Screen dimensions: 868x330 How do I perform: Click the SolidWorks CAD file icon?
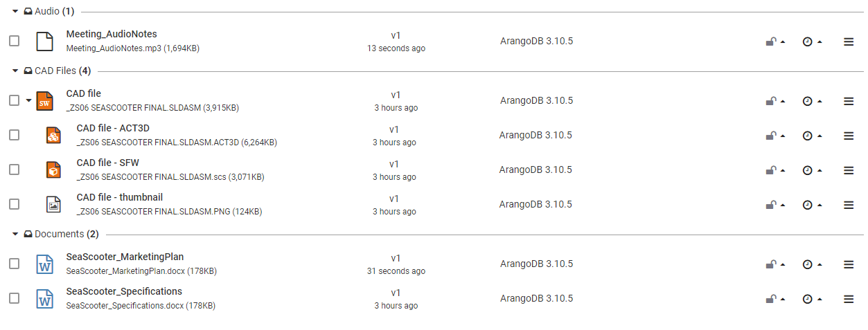[44, 100]
